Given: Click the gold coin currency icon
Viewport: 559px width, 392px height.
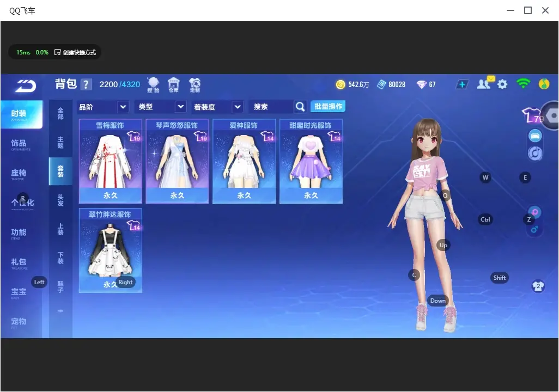Looking at the screenshot, I should point(341,84).
